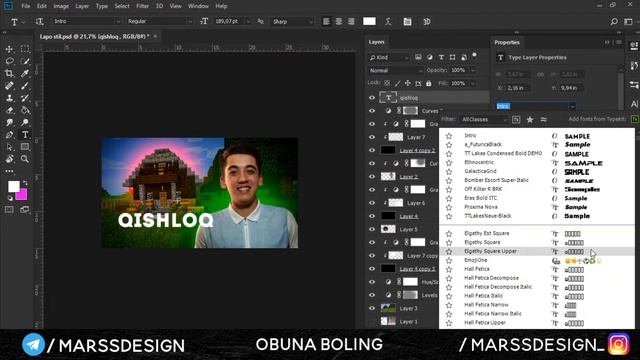Select the Eraser tool
This screenshot has height=360, width=640.
[9, 110]
